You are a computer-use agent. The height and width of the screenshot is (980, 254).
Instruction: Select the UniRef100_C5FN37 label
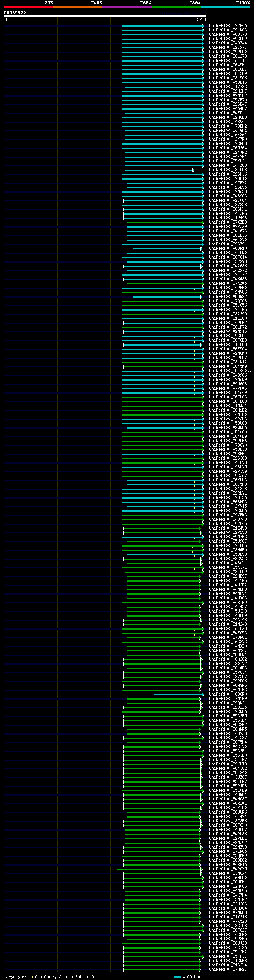click(x=228, y=957)
